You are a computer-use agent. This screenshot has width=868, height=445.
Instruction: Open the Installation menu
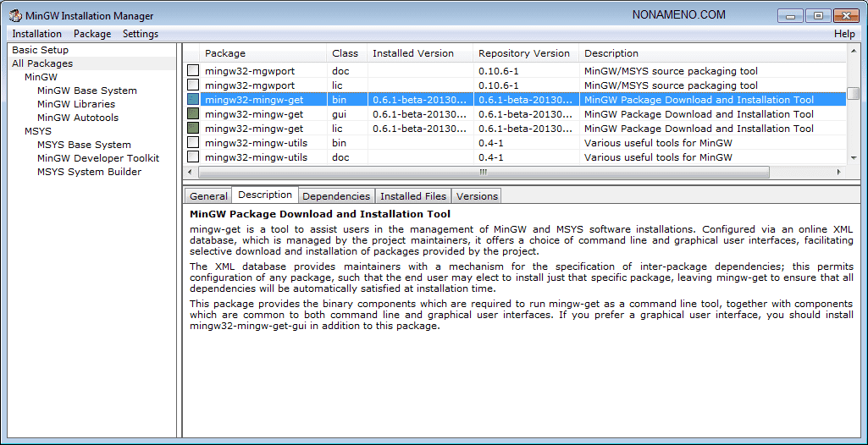click(36, 34)
